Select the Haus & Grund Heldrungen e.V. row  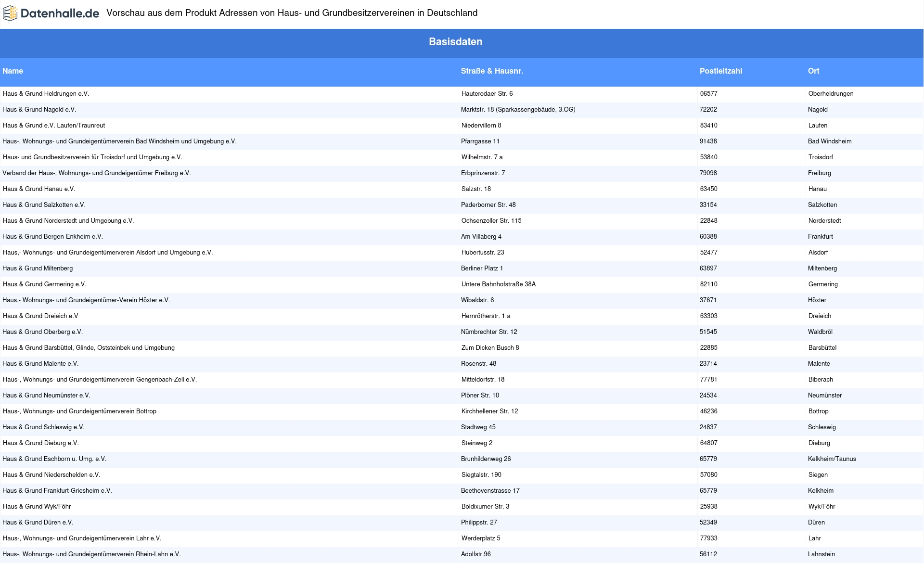[462, 94]
